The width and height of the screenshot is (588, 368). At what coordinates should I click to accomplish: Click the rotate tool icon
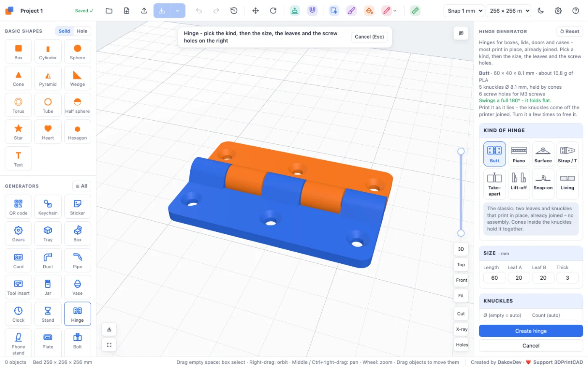click(273, 11)
